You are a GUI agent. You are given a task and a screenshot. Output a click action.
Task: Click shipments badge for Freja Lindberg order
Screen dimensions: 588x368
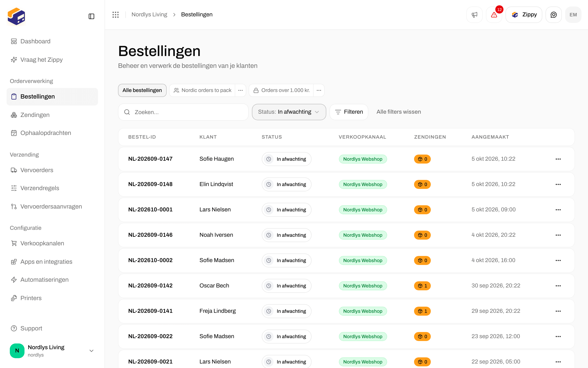point(422,311)
